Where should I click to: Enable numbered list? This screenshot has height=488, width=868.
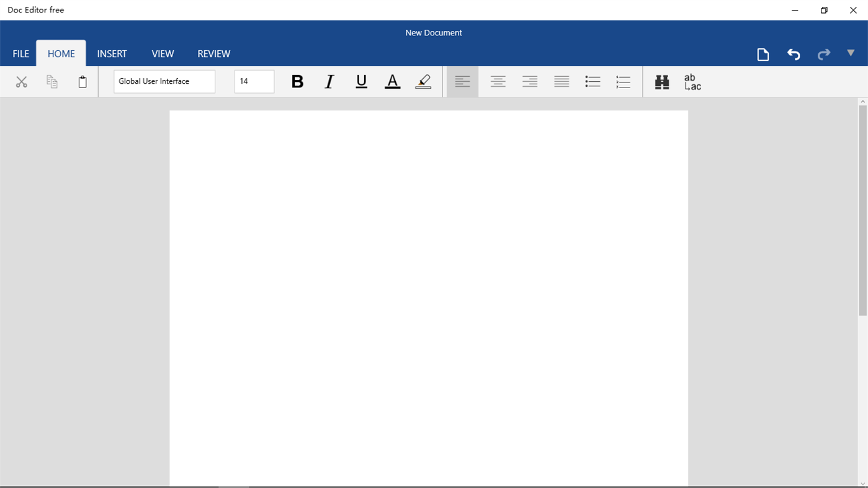623,81
